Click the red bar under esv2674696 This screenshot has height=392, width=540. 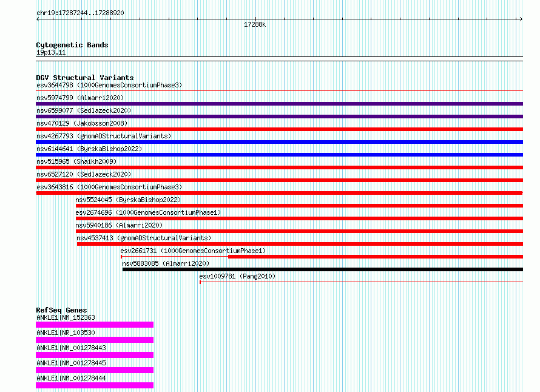coord(299,218)
